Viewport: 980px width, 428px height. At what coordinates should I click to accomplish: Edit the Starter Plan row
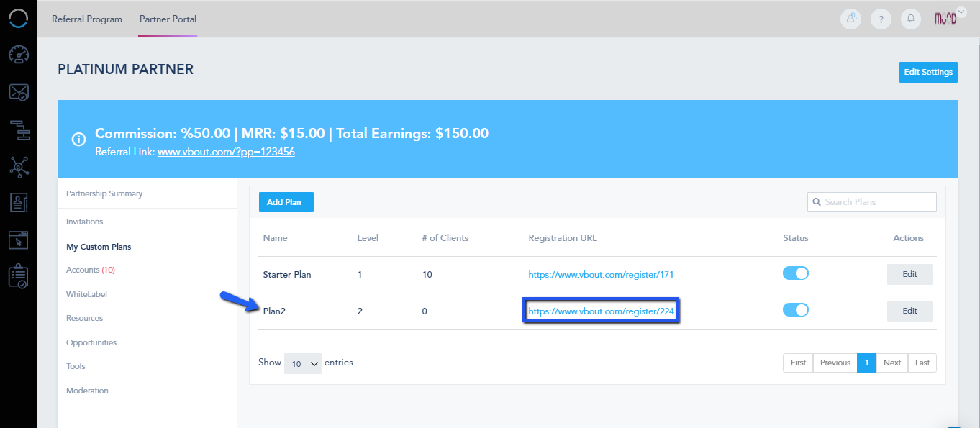(909, 274)
